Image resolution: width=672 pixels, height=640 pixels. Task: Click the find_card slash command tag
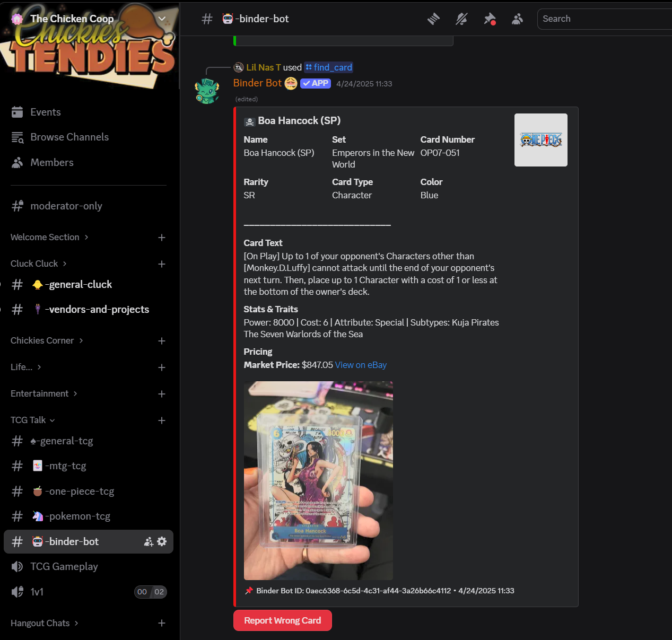[x=329, y=67]
